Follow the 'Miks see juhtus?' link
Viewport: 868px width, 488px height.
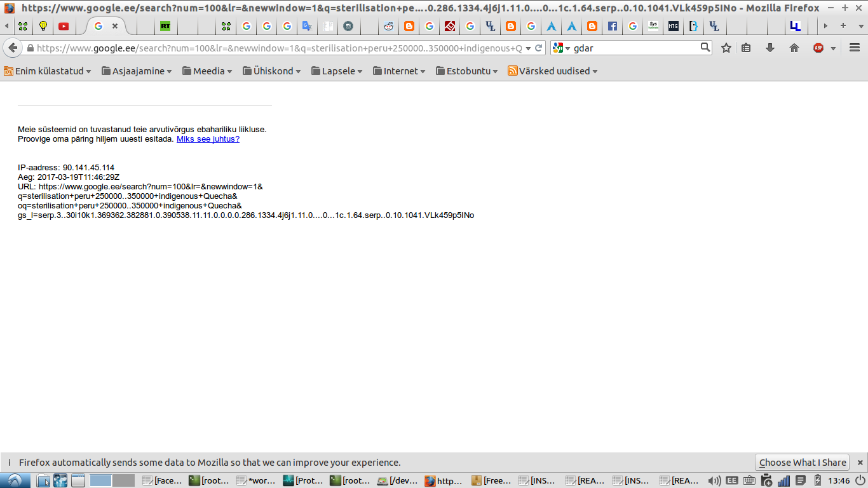(x=208, y=139)
